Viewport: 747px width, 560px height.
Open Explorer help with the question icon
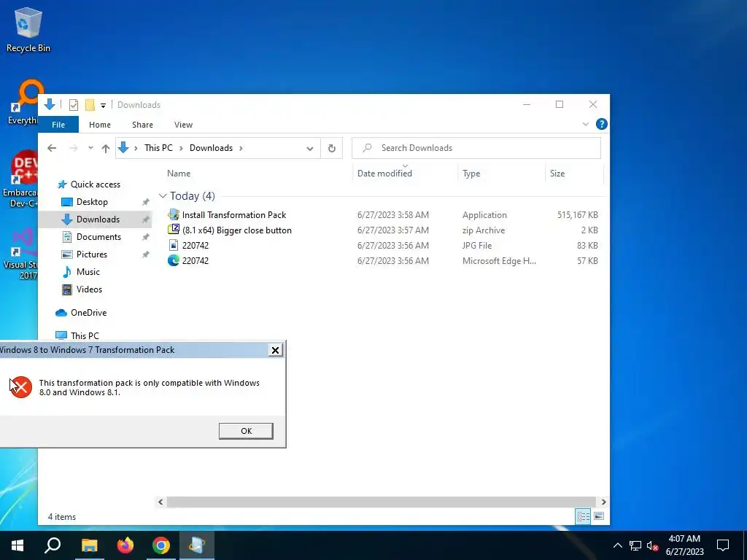(x=602, y=124)
